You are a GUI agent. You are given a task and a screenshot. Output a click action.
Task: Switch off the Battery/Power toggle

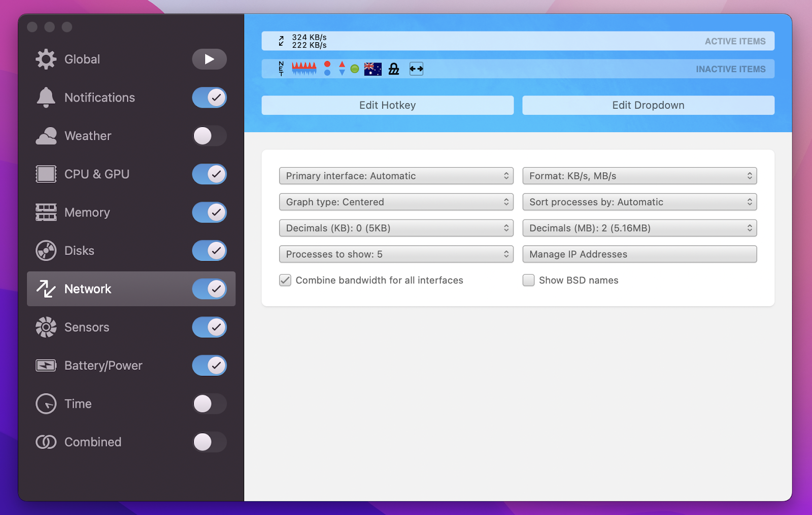tap(209, 366)
